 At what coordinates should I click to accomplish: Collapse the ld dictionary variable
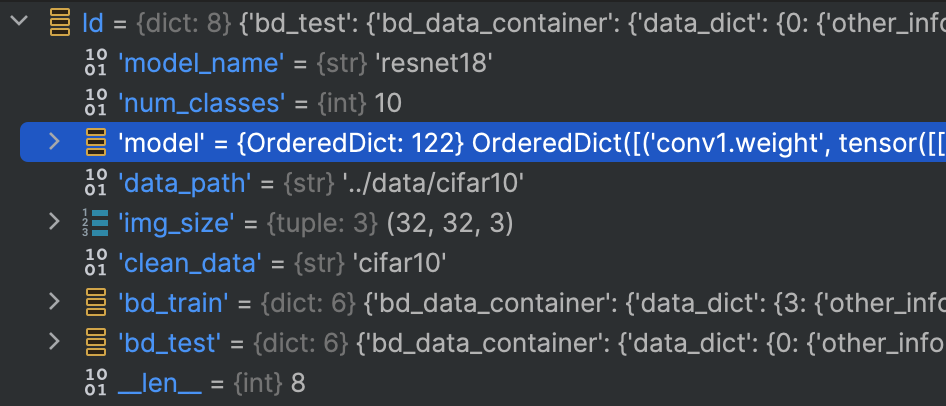tap(19, 21)
